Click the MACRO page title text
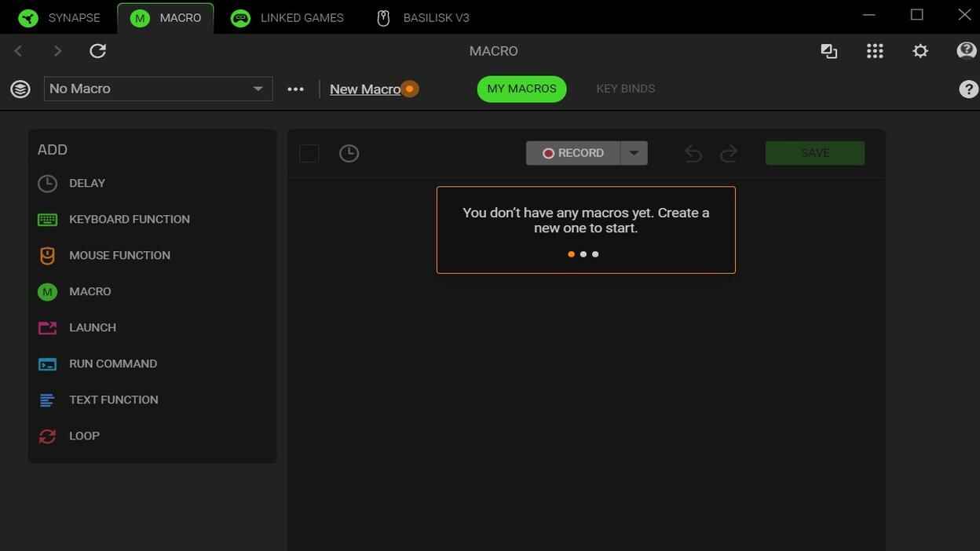Screen dimensions: 980x551 click(493, 51)
